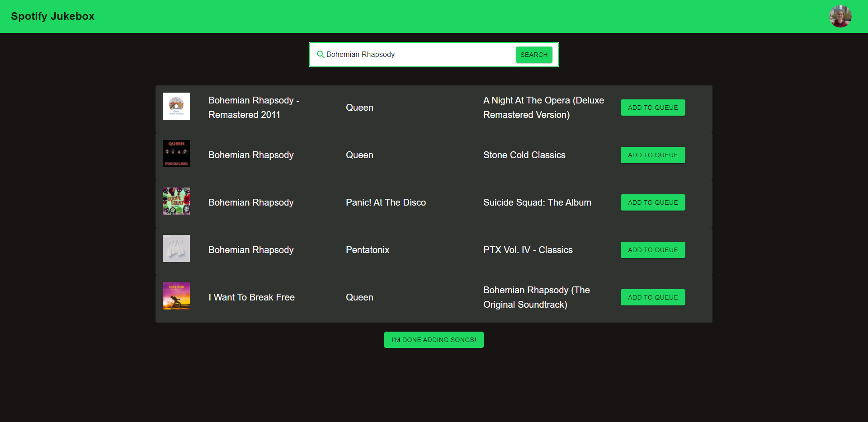Open the user profile avatar

(840, 16)
